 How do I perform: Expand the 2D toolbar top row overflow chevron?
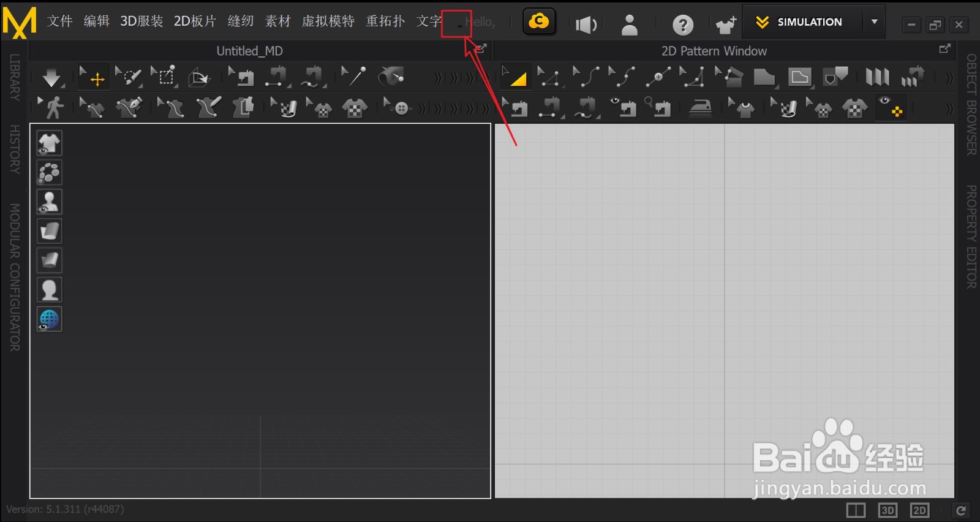tap(949, 78)
